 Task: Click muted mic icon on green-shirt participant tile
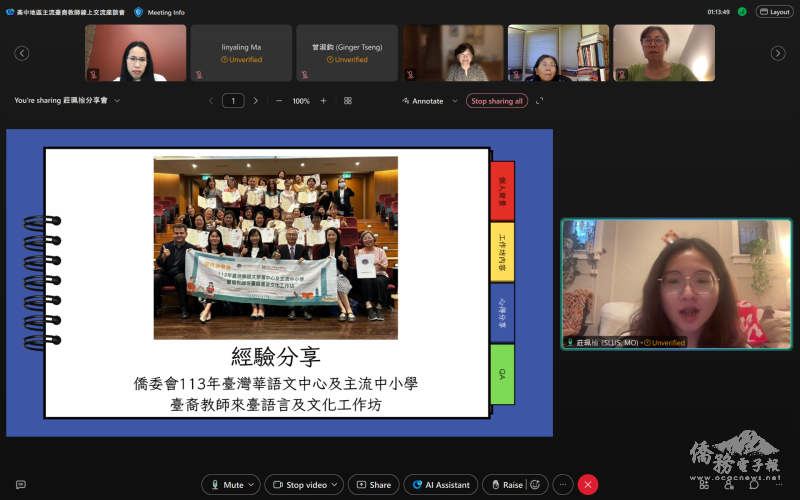click(x=621, y=74)
